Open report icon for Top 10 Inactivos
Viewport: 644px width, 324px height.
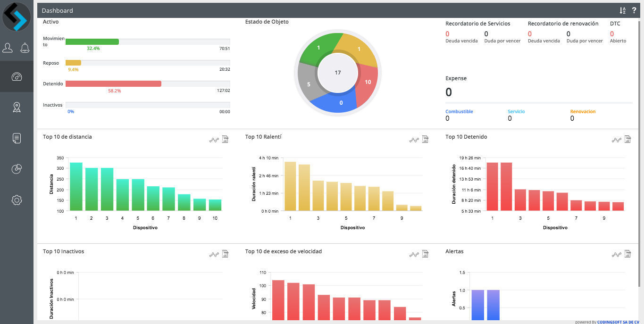[x=225, y=254]
